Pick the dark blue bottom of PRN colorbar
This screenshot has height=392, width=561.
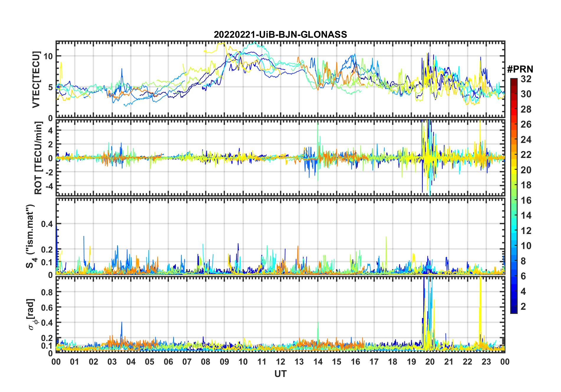(514, 309)
